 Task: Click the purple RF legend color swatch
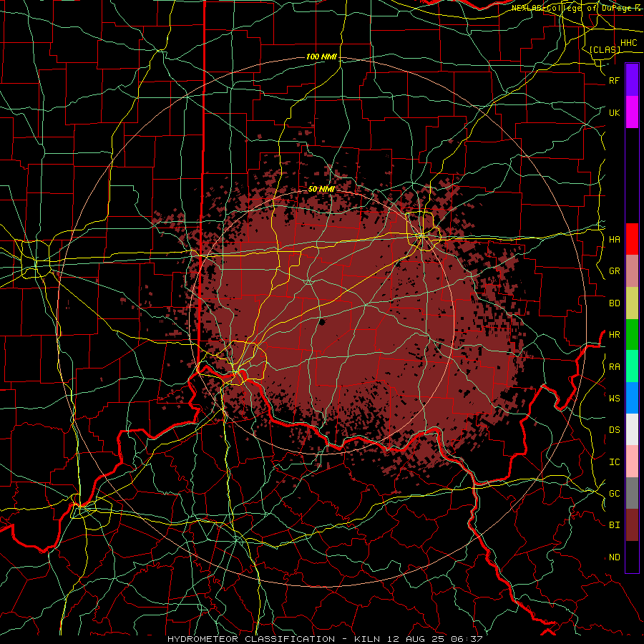(632, 80)
